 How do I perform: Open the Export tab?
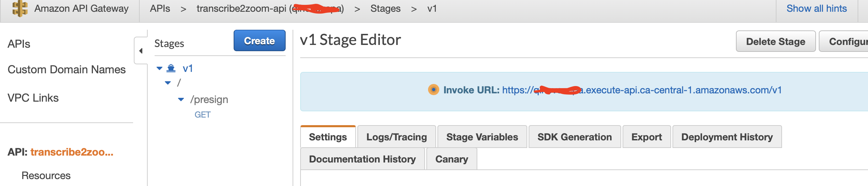pos(647,137)
